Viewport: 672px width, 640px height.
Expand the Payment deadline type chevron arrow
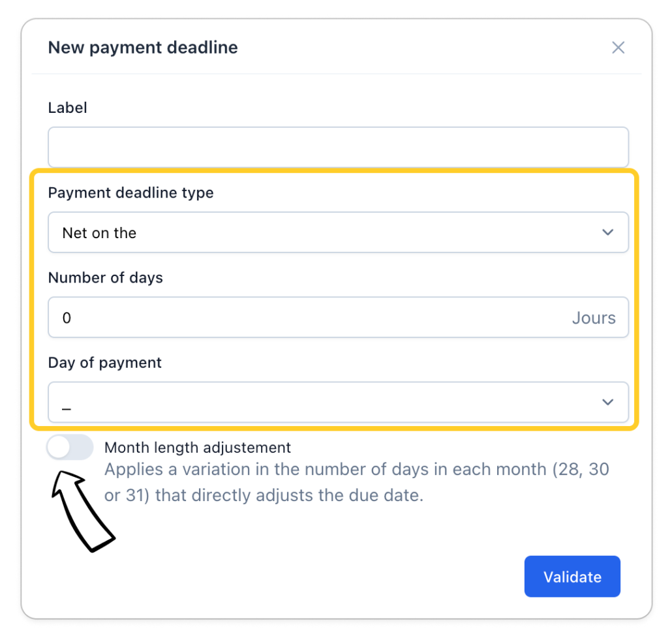pos(607,232)
